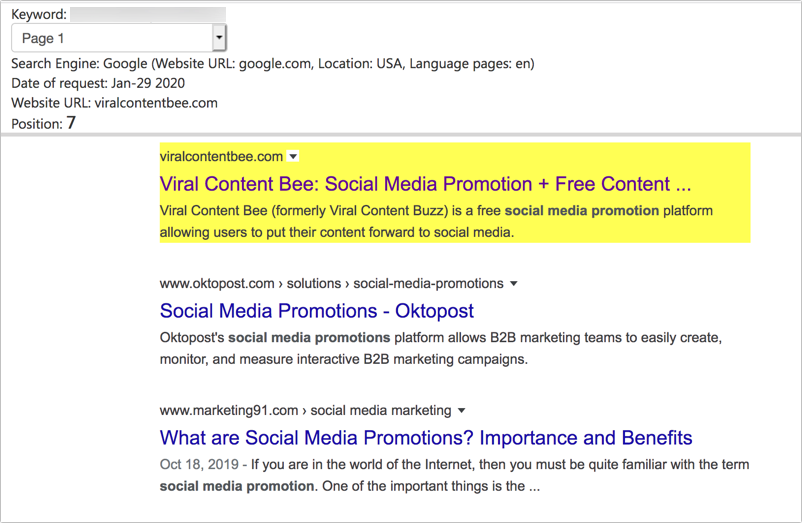Viewport: 802px width, 523px height.
Task: Click the Oktopost snippet description text
Action: tap(440, 348)
